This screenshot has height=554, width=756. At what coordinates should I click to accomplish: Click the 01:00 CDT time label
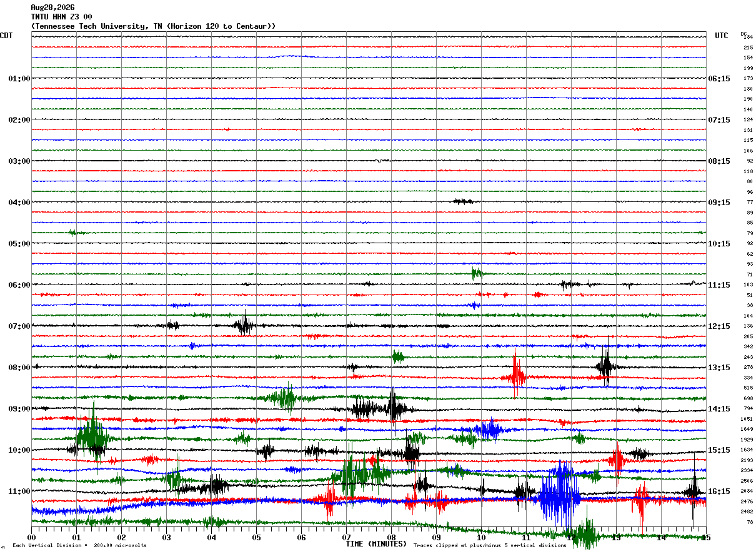tap(19, 79)
